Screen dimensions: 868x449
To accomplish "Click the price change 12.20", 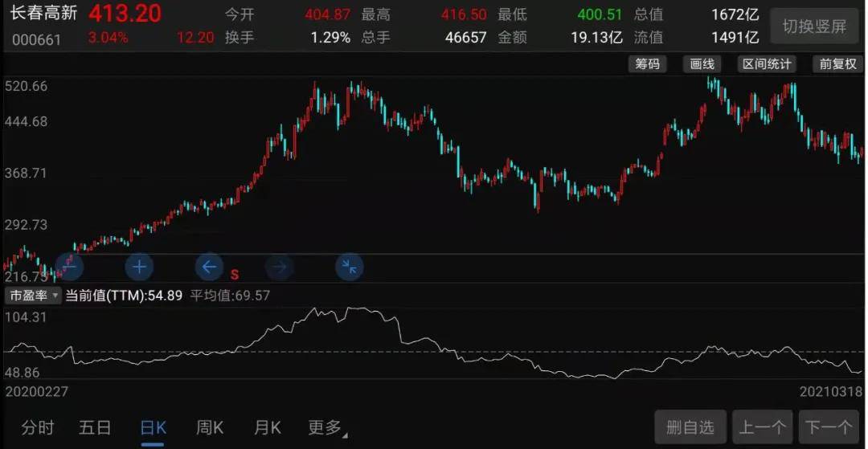I will 195,39.
